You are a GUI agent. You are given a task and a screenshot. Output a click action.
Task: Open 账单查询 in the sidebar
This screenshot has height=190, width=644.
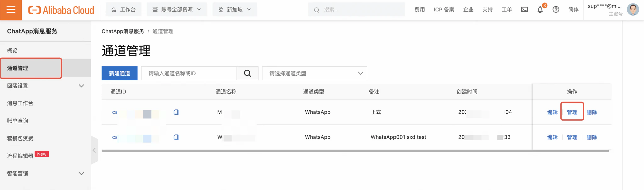18,121
